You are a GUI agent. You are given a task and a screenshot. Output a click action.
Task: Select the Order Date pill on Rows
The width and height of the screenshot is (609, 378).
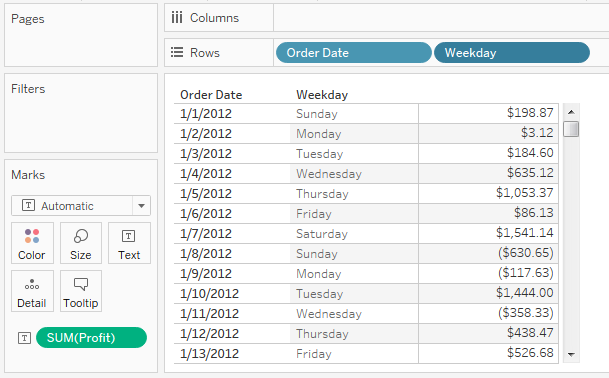(353, 52)
